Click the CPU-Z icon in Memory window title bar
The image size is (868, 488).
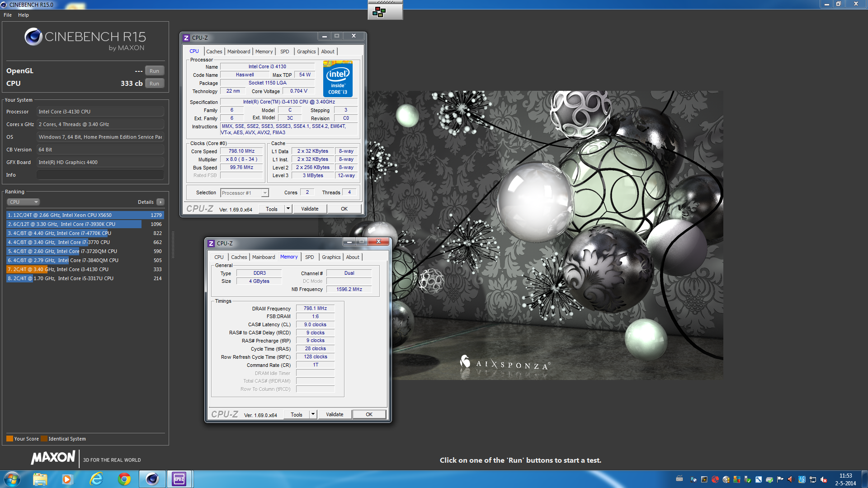pyautogui.click(x=211, y=244)
